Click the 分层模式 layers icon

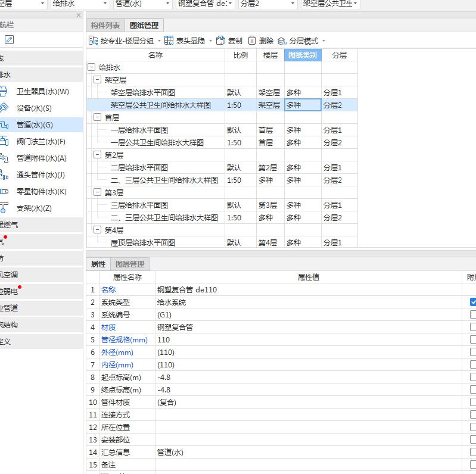point(282,40)
